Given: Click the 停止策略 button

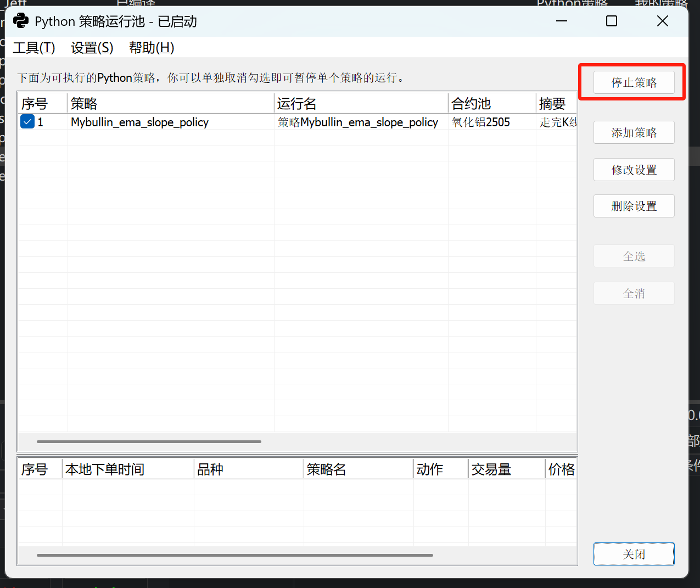Looking at the screenshot, I should [634, 82].
